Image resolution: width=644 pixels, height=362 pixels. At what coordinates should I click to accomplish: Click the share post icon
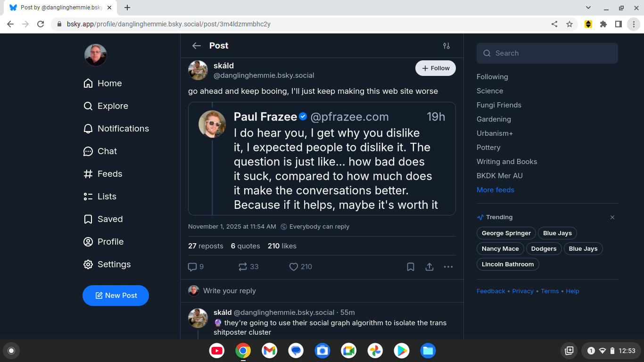tap(429, 267)
